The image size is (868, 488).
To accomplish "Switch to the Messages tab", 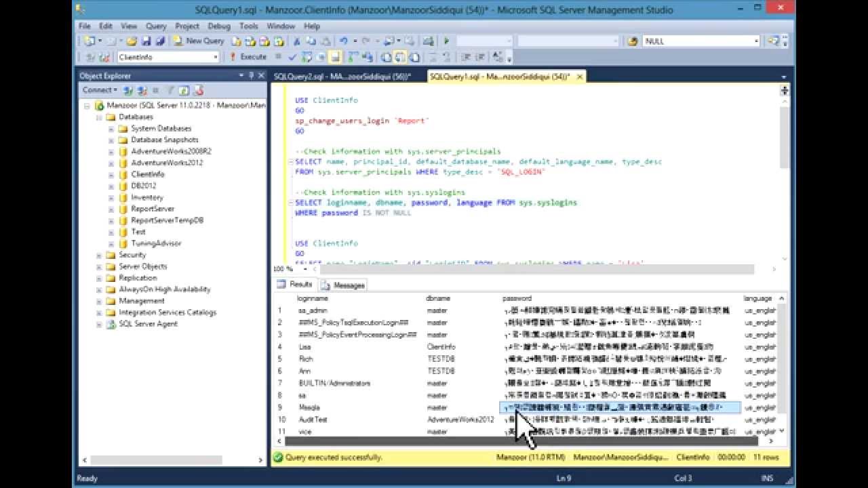I will (x=344, y=285).
